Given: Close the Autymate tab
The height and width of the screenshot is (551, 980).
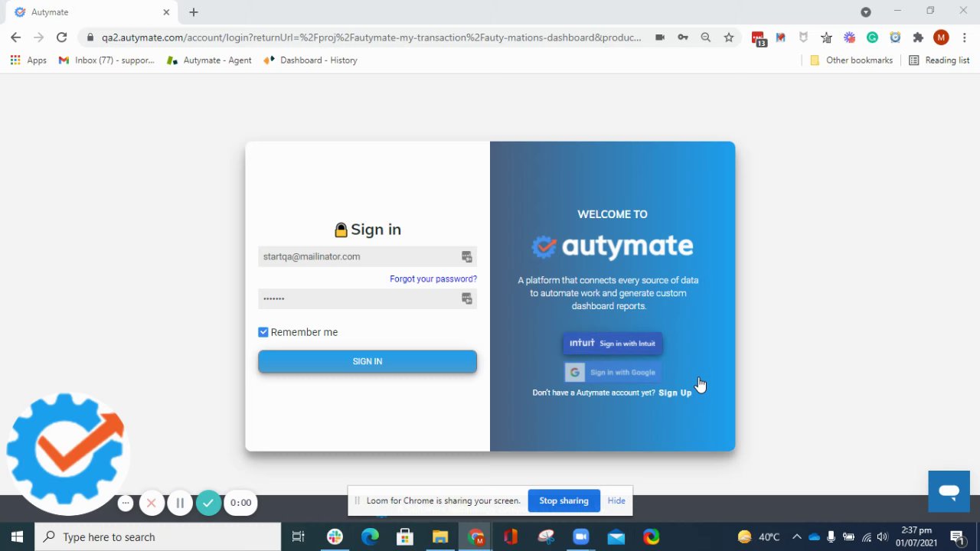Looking at the screenshot, I should click(166, 12).
